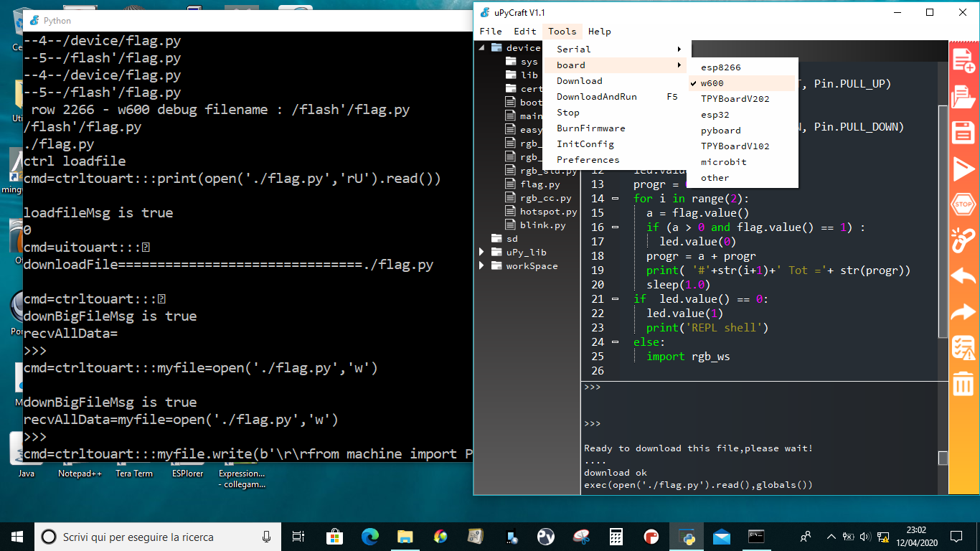Show hidden system tray icons

[831, 537]
